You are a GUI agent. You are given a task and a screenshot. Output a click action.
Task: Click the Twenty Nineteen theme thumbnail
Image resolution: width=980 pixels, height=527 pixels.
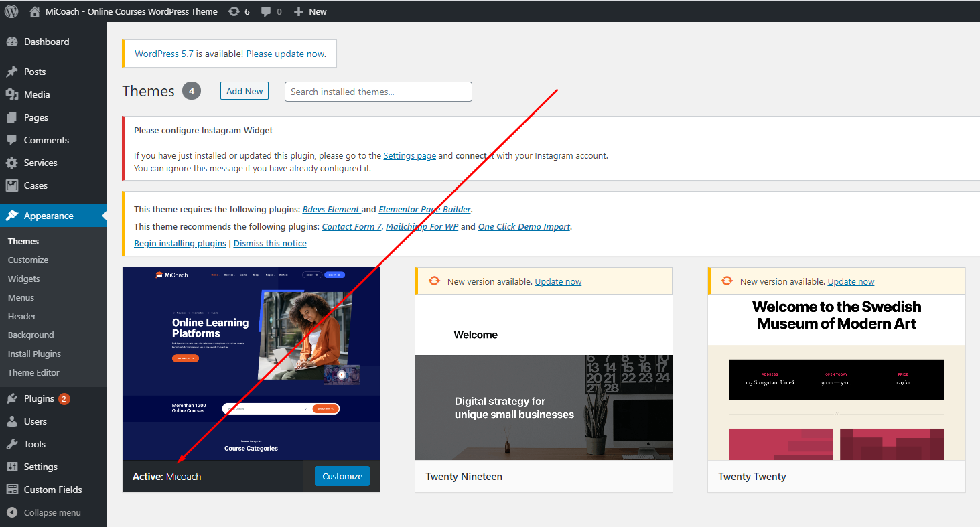[544, 378]
